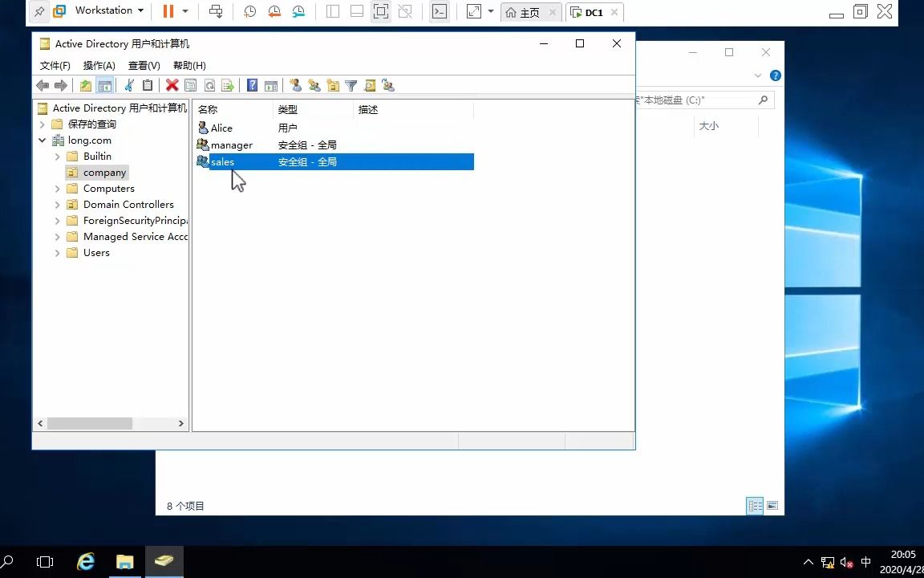
Task: Click show/hide action pane icon
Action: tap(270, 86)
